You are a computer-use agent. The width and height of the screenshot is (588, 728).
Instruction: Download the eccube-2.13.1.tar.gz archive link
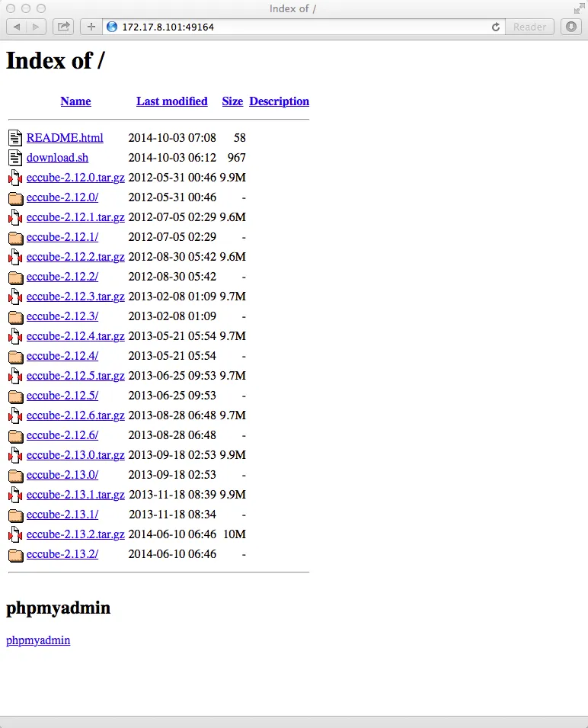point(75,495)
